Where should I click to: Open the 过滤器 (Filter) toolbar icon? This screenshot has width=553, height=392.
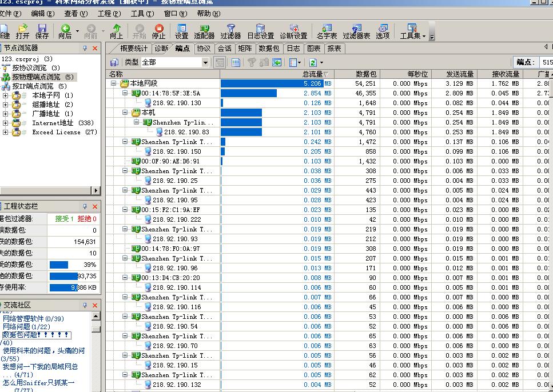pos(230,31)
